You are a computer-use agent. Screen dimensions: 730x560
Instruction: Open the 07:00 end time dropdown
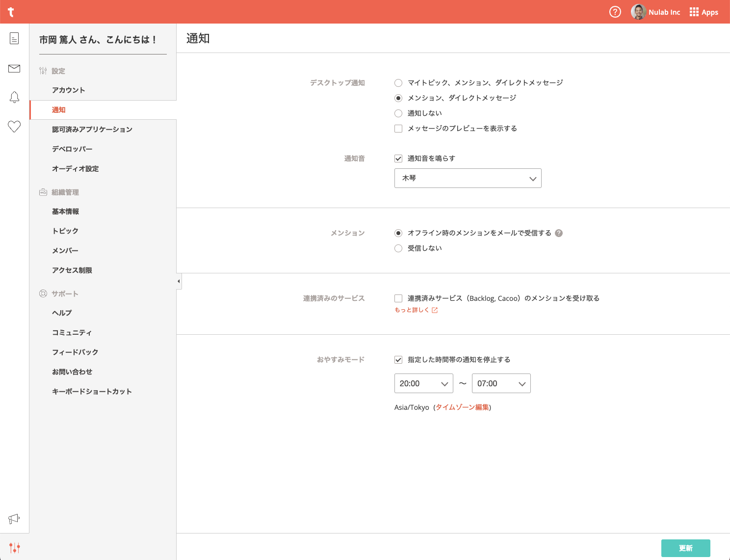click(x=501, y=383)
